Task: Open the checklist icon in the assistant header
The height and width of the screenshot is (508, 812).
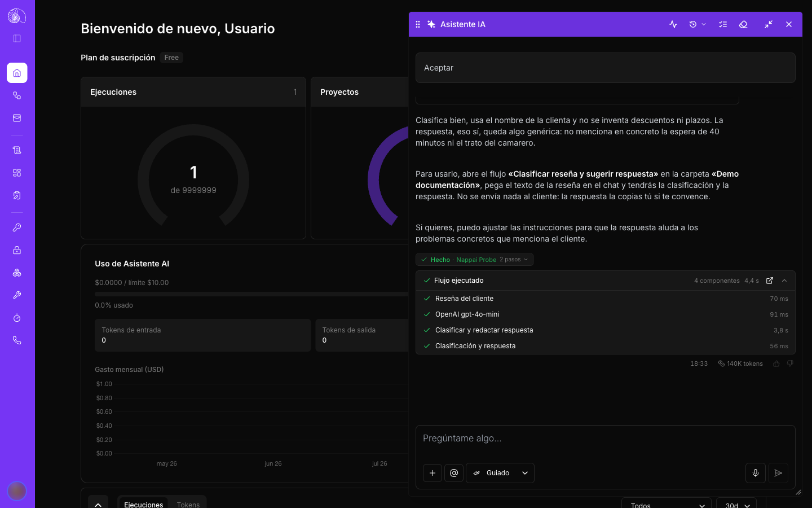Action: pyautogui.click(x=723, y=24)
